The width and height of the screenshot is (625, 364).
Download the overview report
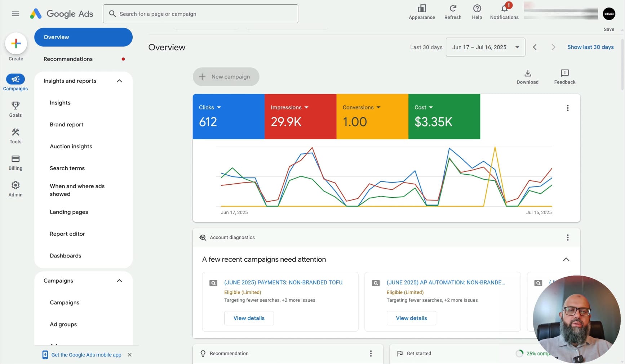click(x=527, y=77)
